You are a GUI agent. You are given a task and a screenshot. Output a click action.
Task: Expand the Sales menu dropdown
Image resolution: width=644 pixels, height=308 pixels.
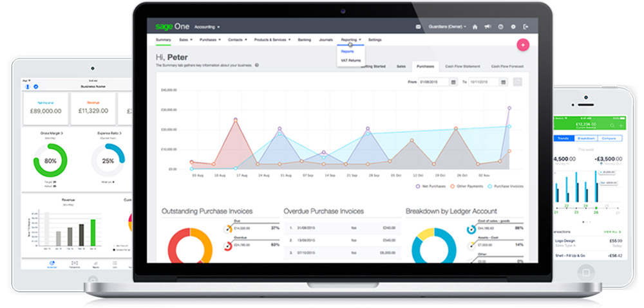[x=185, y=40]
